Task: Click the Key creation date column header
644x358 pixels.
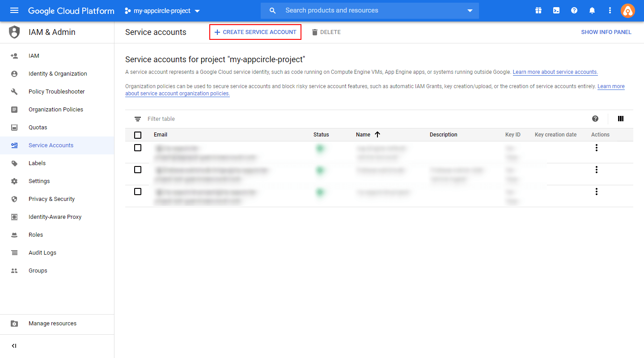Action: coord(556,135)
